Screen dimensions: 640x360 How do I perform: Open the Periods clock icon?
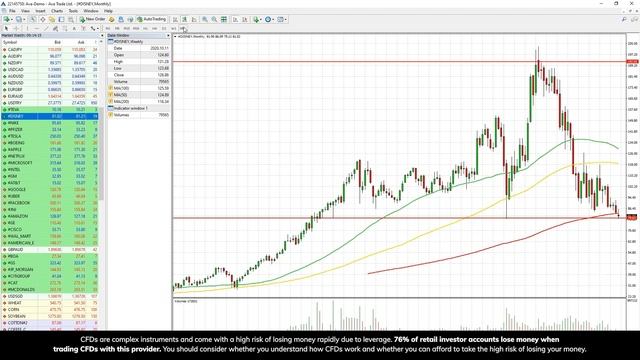coord(268,19)
